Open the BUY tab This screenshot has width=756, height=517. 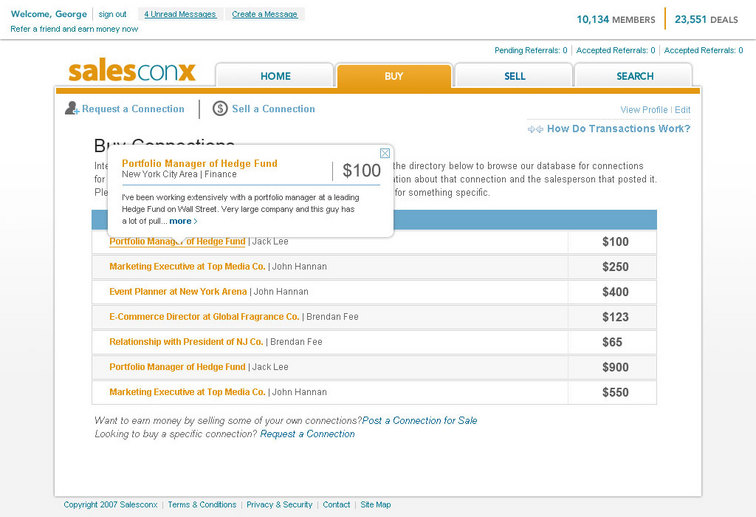tap(394, 76)
